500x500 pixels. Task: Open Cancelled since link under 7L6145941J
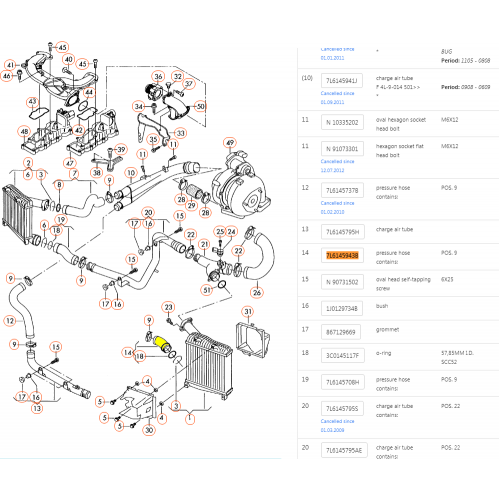point(337,98)
